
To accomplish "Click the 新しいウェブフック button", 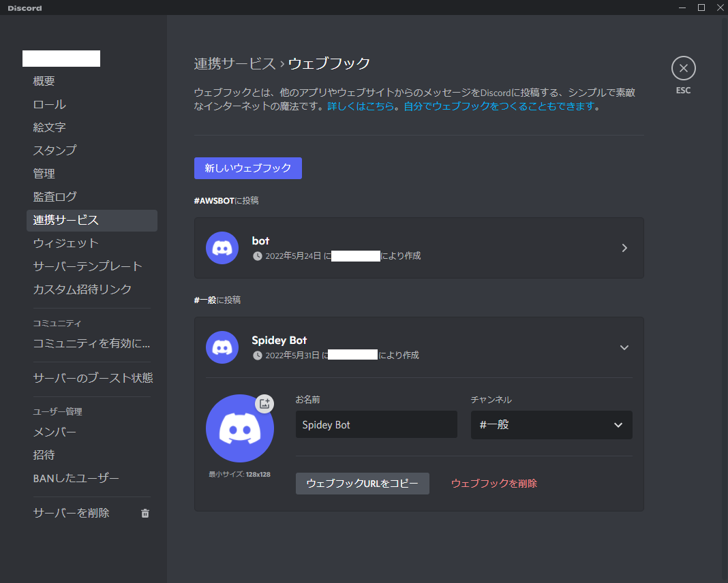I will pyautogui.click(x=248, y=168).
